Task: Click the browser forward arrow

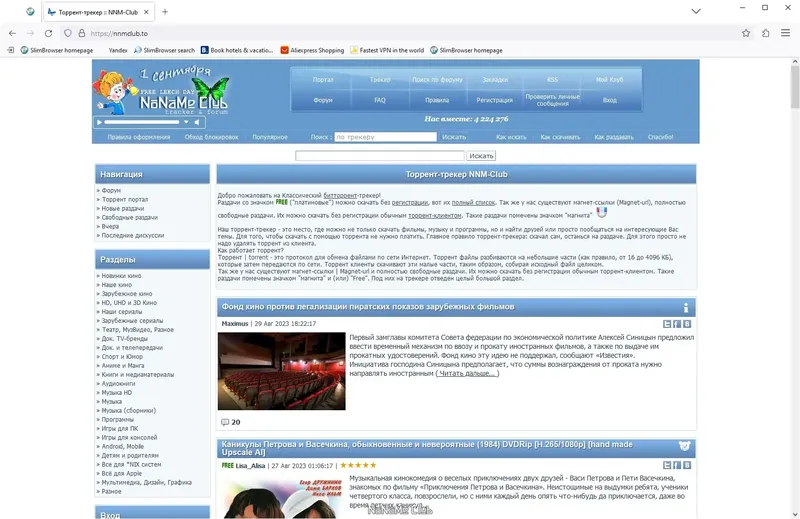Action: pyautogui.click(x=30, y=33)
